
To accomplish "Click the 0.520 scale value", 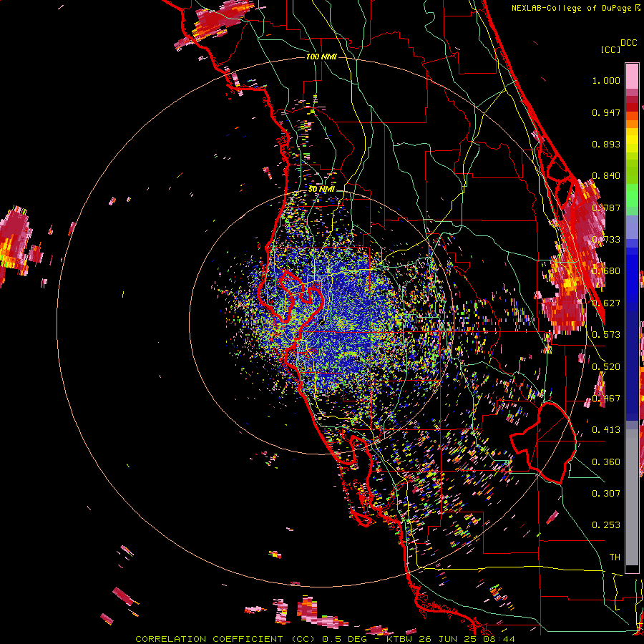I will [x=606, y=367].
